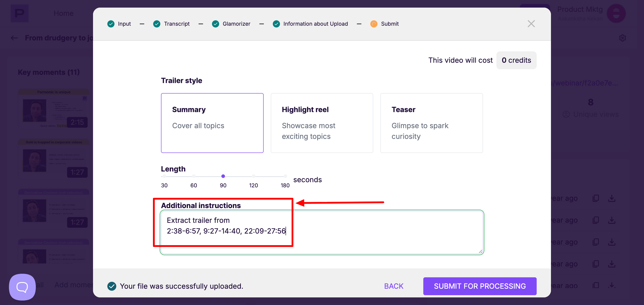Set trailer length to 60 seconds
Screen dimensions: 644x305
pyautogui.click(x=194, y=176)
